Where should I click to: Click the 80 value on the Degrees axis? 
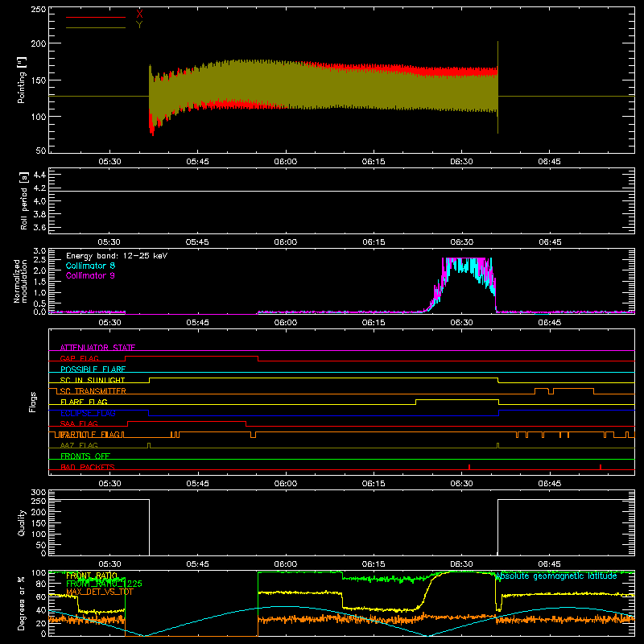[x=41, y=584]
